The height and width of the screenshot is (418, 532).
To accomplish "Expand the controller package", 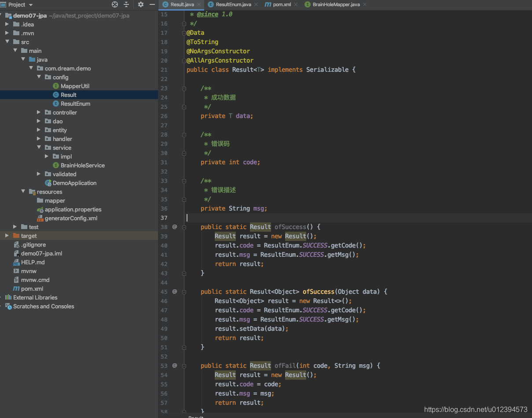I will point(38,112).
